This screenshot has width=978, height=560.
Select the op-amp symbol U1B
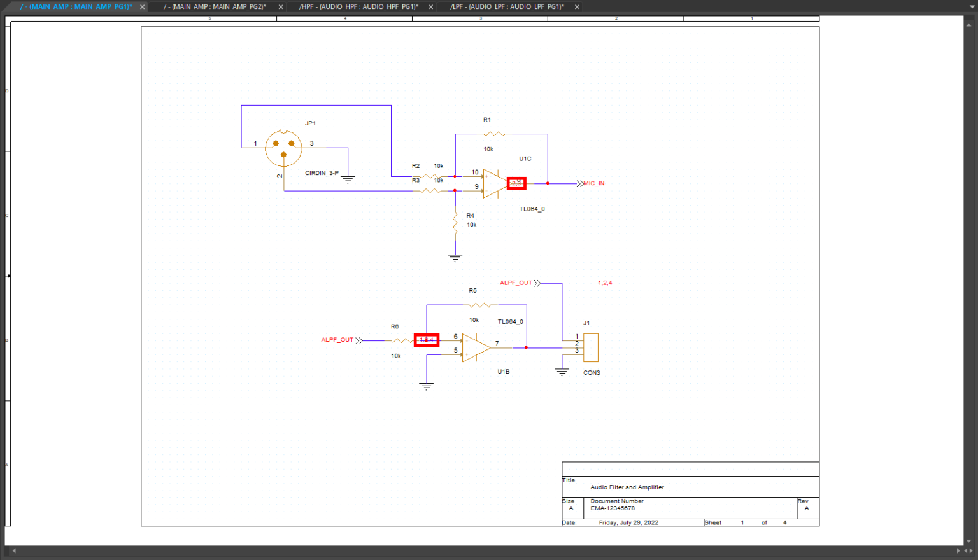[472, 347]
